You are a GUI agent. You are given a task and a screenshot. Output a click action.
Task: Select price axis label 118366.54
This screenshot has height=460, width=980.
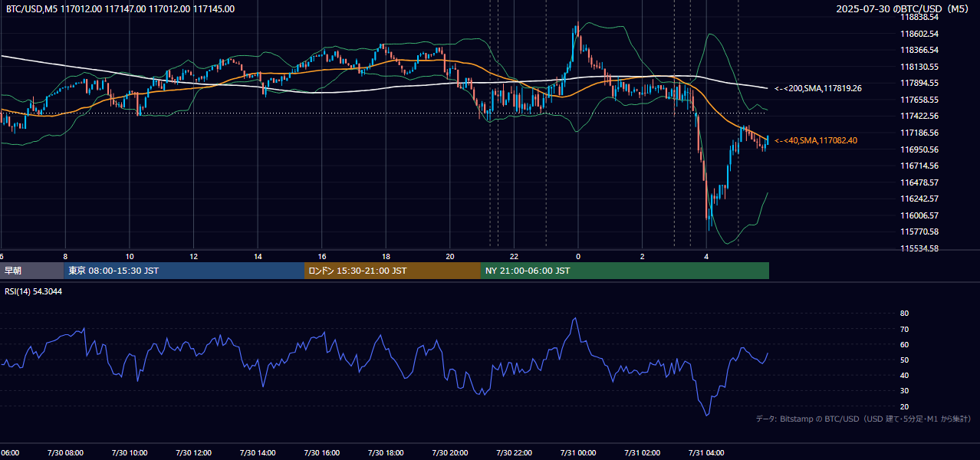pyautogui.click(x=919, y=50)
